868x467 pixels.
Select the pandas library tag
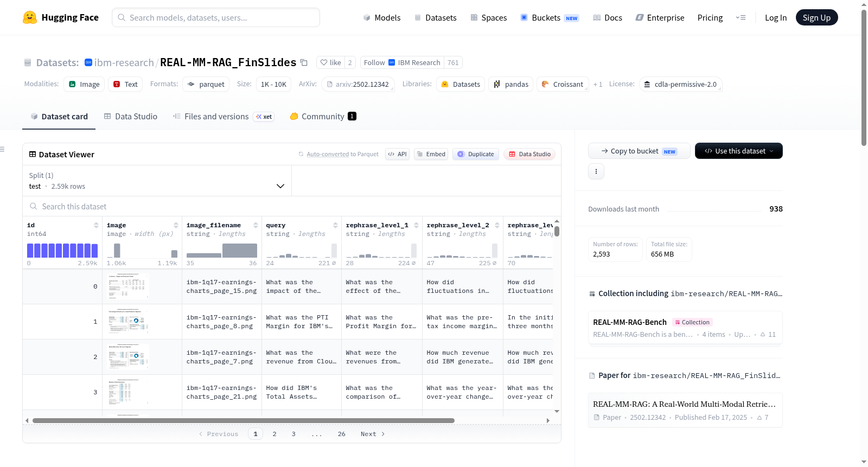[x=511, y=84]
